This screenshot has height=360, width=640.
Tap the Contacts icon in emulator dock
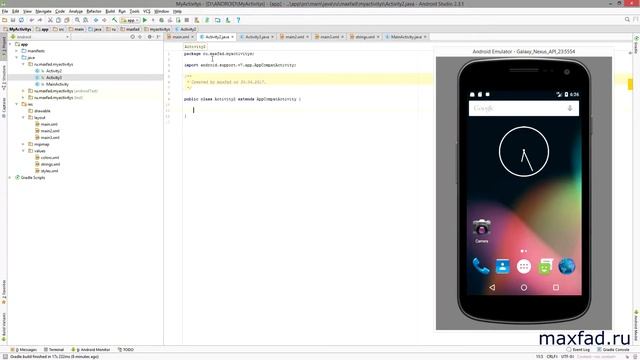pos(502,266)
